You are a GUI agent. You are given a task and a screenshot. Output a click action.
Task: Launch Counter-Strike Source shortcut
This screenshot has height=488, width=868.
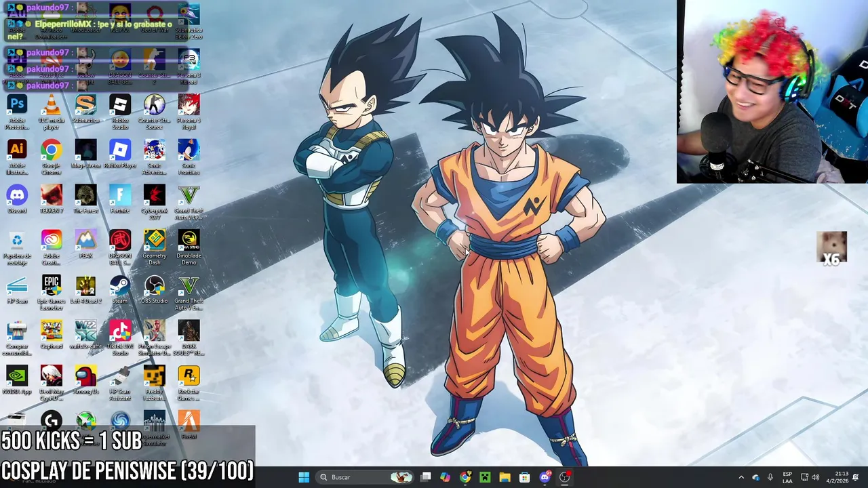(x=154, y=113)
